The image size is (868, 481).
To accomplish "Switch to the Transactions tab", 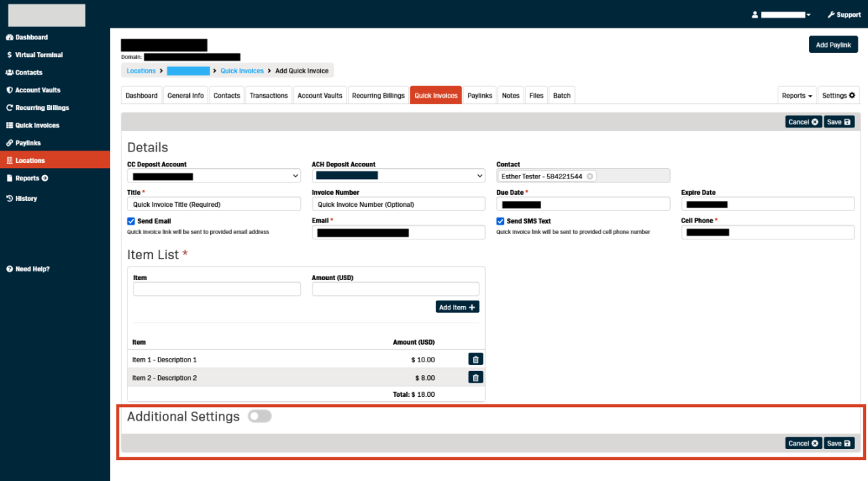I will 269,95.
